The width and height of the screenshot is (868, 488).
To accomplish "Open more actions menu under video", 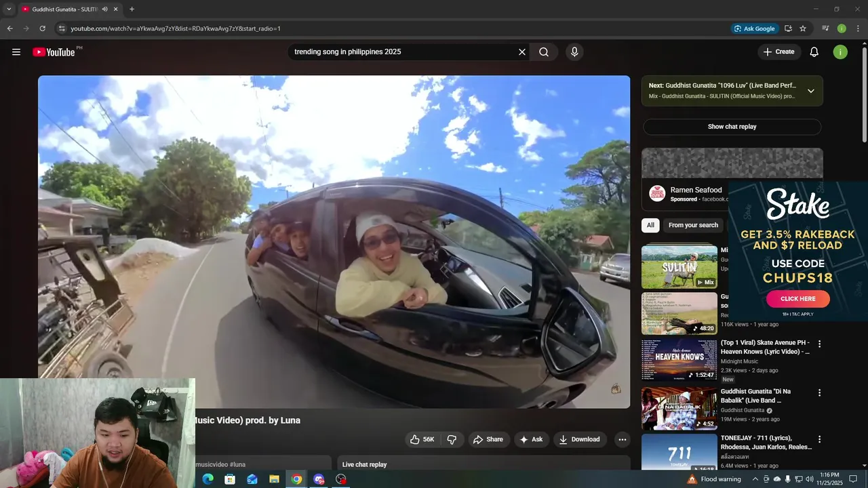I will pyautogui.click(x=622, y=439).
